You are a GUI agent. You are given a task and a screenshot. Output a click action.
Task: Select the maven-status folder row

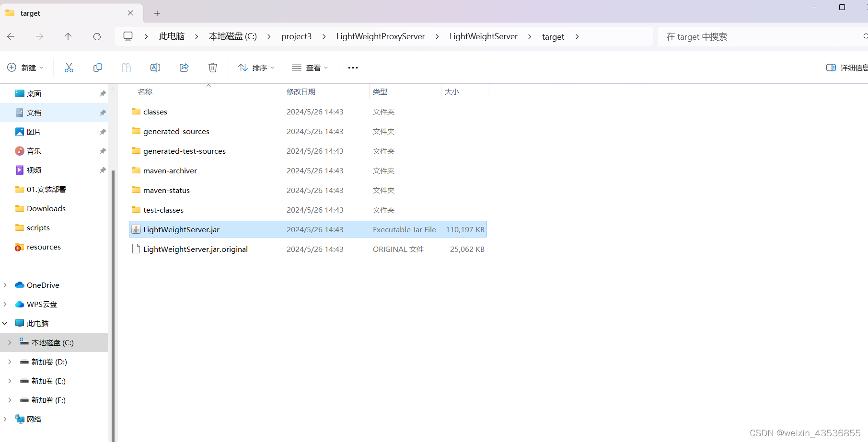pyautogui.click(x=308, y=190)
